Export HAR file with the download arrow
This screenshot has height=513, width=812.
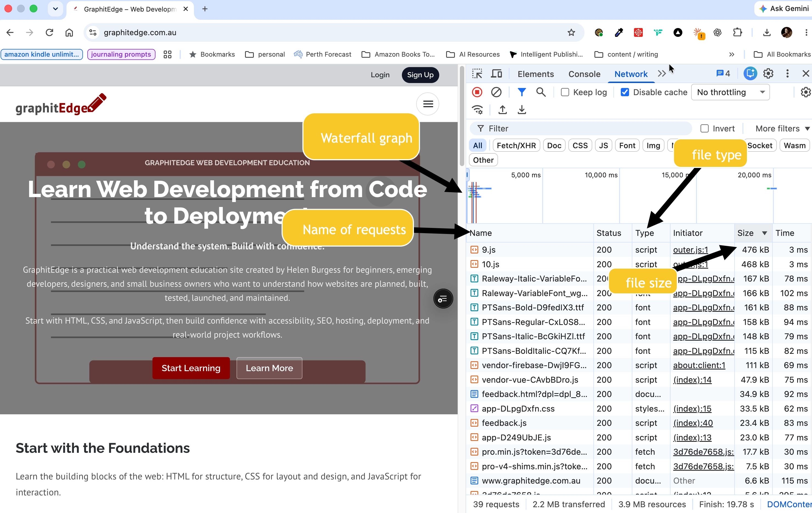point(522,110)
